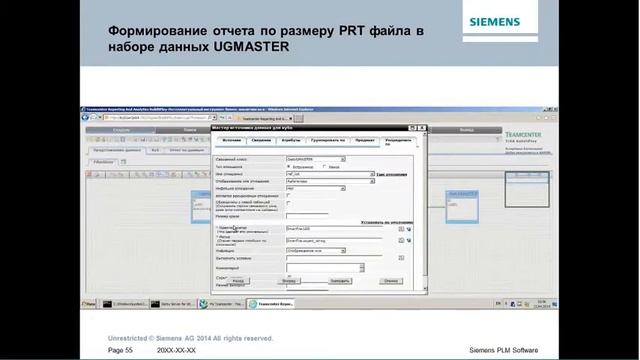
Task: Click the system tray clock
Action: coord(542,304)
